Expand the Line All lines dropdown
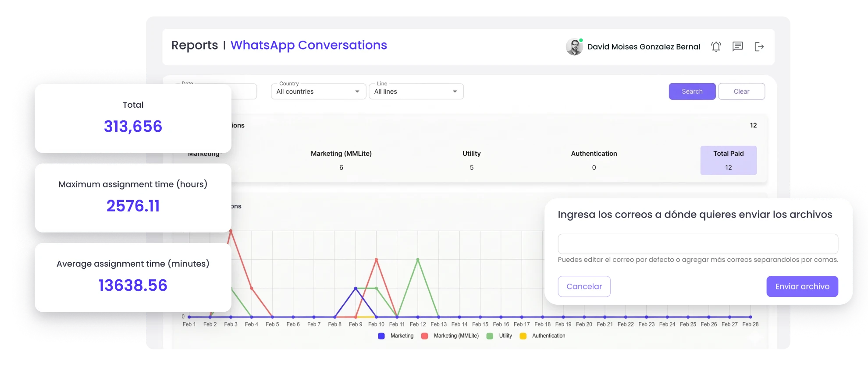868x366 pixels. 416,91
